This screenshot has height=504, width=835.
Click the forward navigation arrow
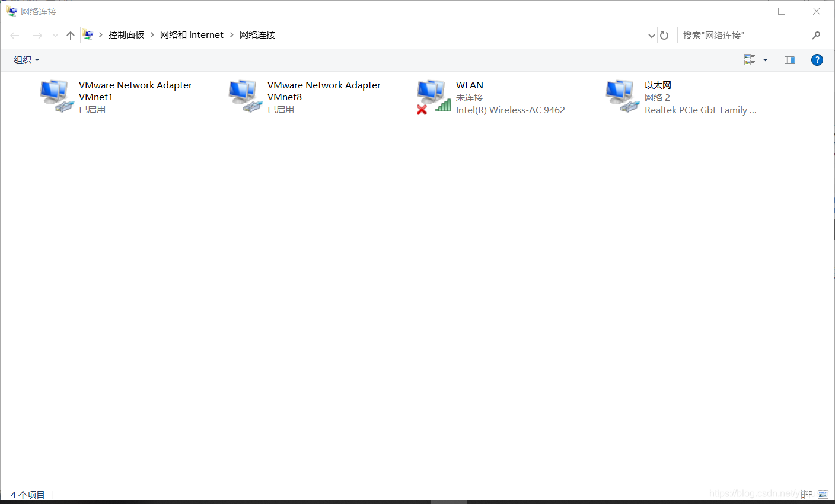pyautogui.click(x=37, y=36)
